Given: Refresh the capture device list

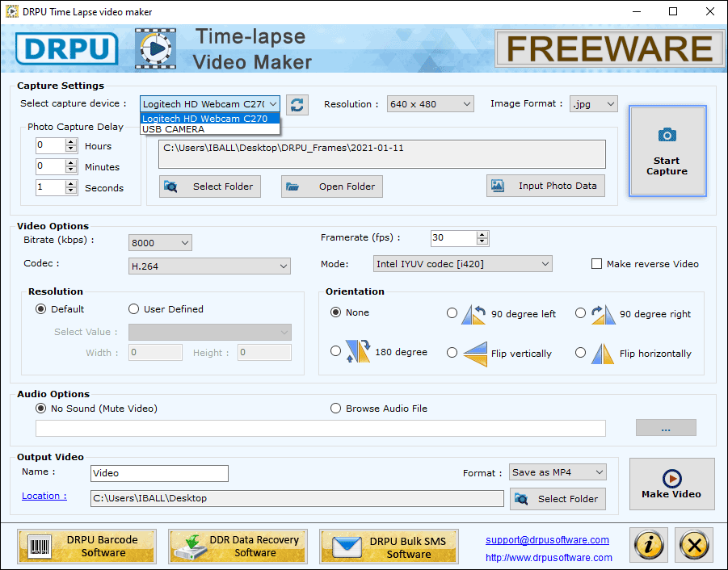Looking at the screenshot, I should 297,104.
